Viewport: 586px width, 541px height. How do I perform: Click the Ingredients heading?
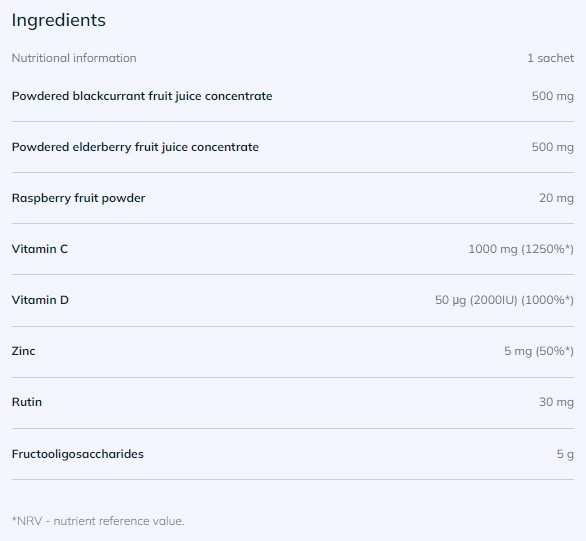[x=59, y=21]
